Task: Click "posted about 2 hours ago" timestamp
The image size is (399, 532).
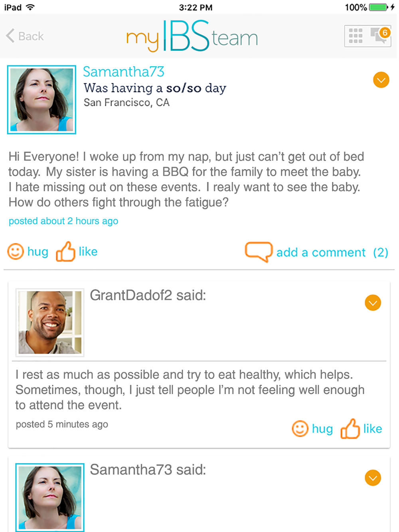Action: point(63,221)
